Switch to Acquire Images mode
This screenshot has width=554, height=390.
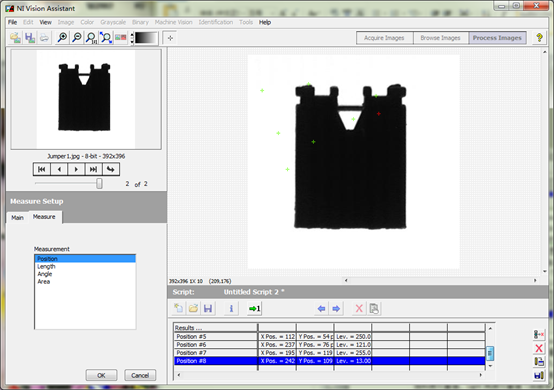(384, 38)
